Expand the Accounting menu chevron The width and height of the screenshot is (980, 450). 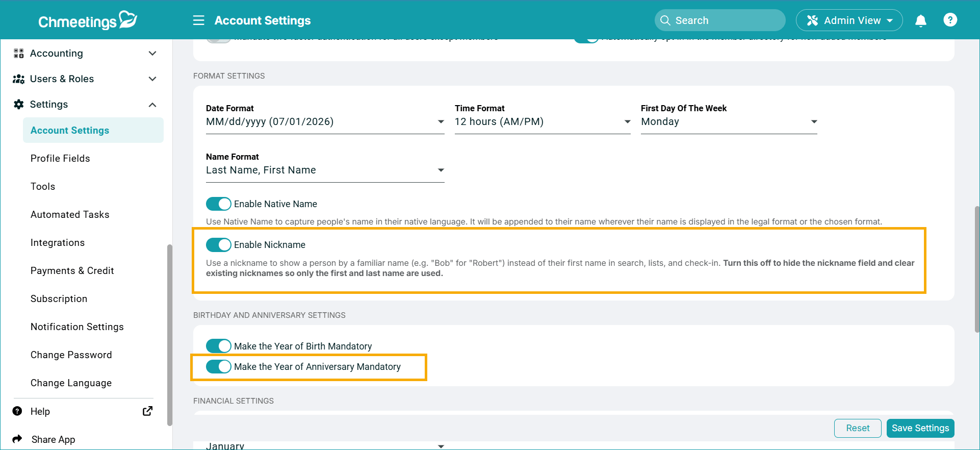152,53
